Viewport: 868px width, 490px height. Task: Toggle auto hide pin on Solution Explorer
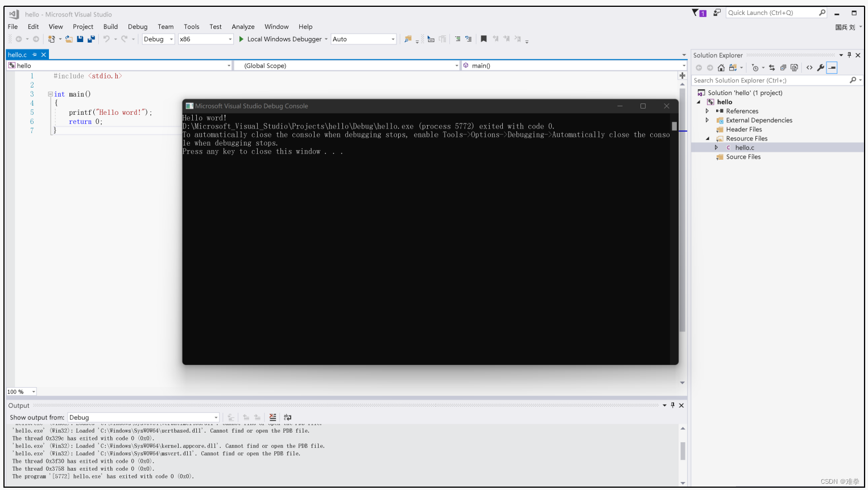coord(849,55)
